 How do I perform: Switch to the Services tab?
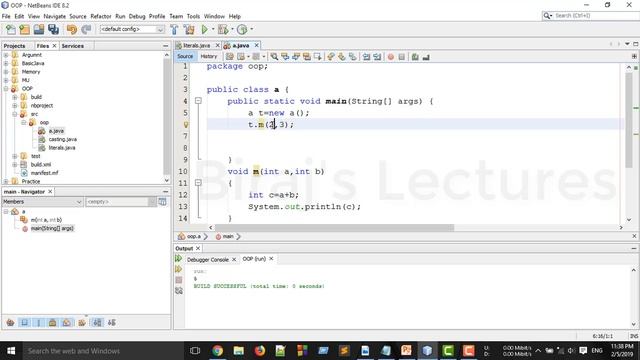[73, 46]
